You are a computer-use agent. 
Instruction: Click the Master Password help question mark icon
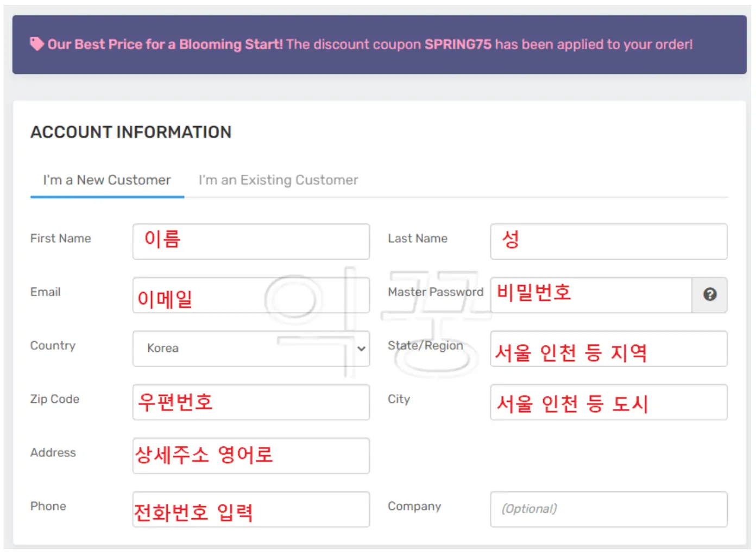(709, 295)
